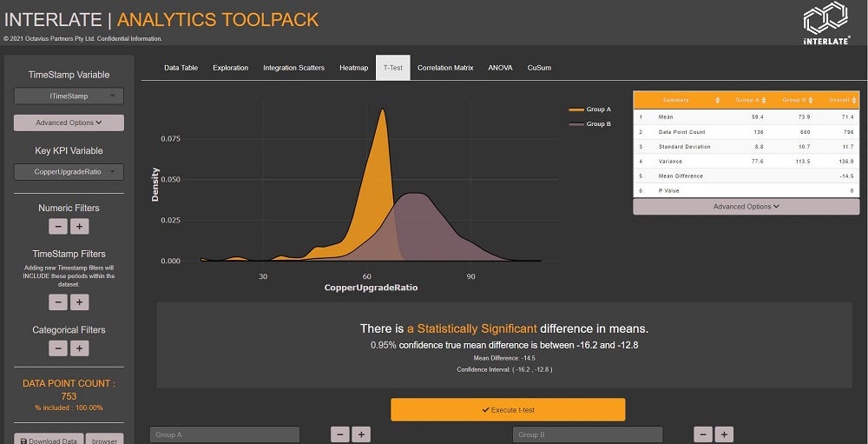Screen dimensions: 868x444
Task: Select the Data Point Count table row
Action: [x=746, y=132]
